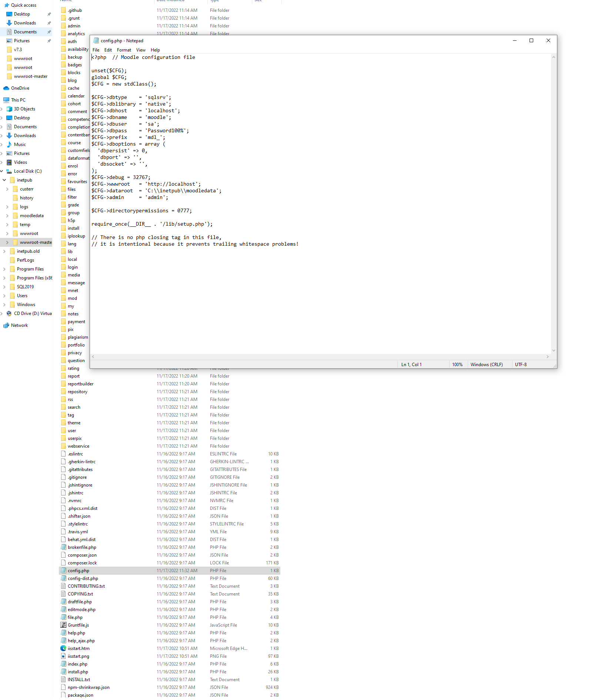Expand the logs folder node
This screenshot has height=700, width=611.
point(7,207)
